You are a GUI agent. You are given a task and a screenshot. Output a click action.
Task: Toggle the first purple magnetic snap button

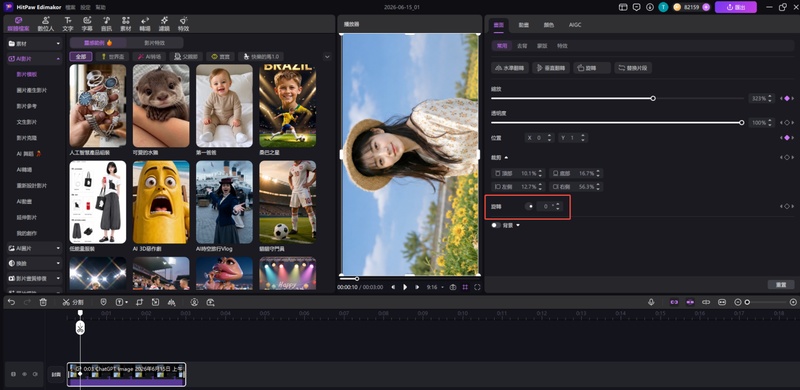674,302
